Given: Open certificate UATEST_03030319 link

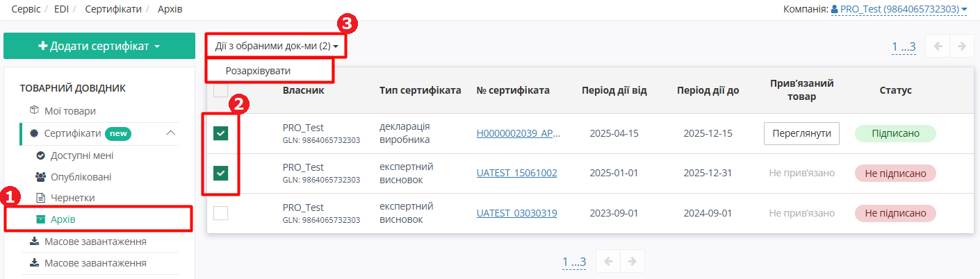Looking at the screenshot, I should click(516, 213).
